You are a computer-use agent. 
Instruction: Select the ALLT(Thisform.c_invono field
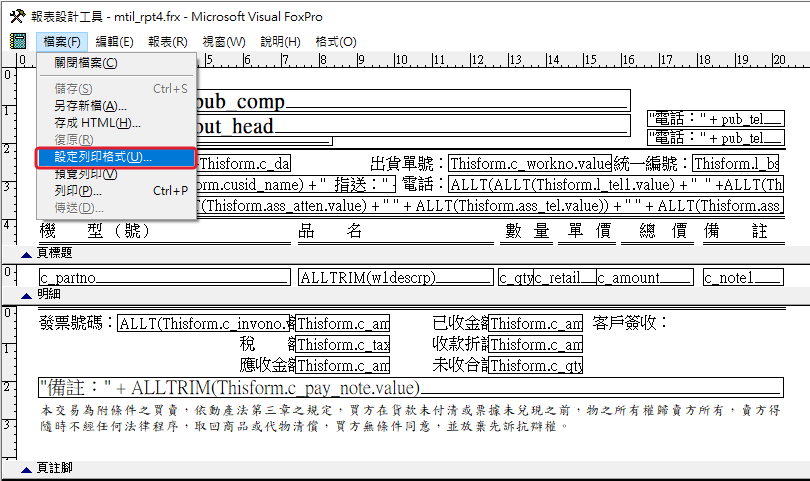click(x=204, y=323)
